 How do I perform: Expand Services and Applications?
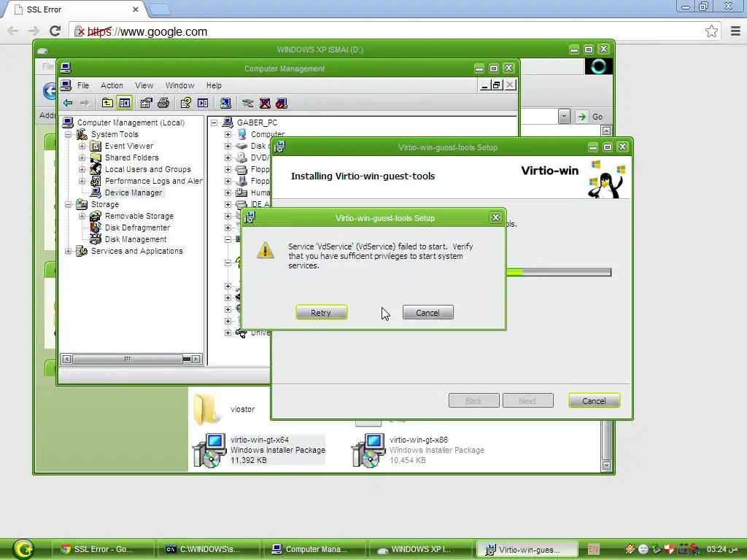pyautogui.click(x=69, y=251)
